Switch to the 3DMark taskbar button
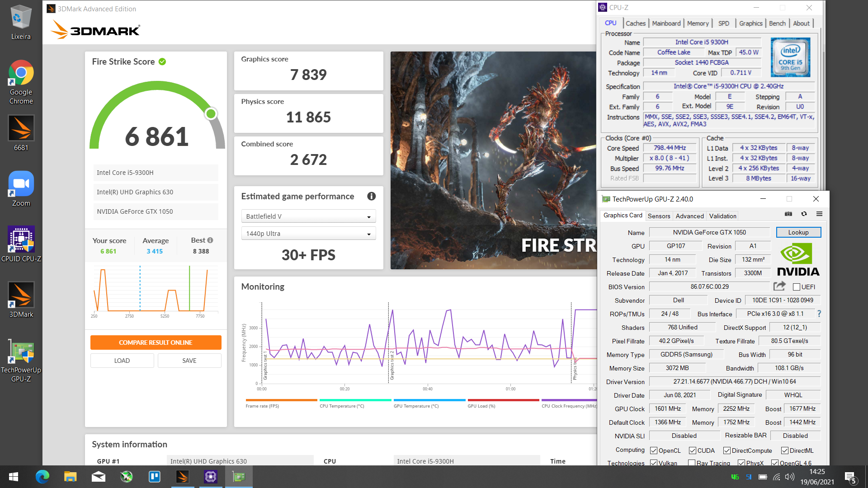The image size is (868, 488). (x=182, y=477)
